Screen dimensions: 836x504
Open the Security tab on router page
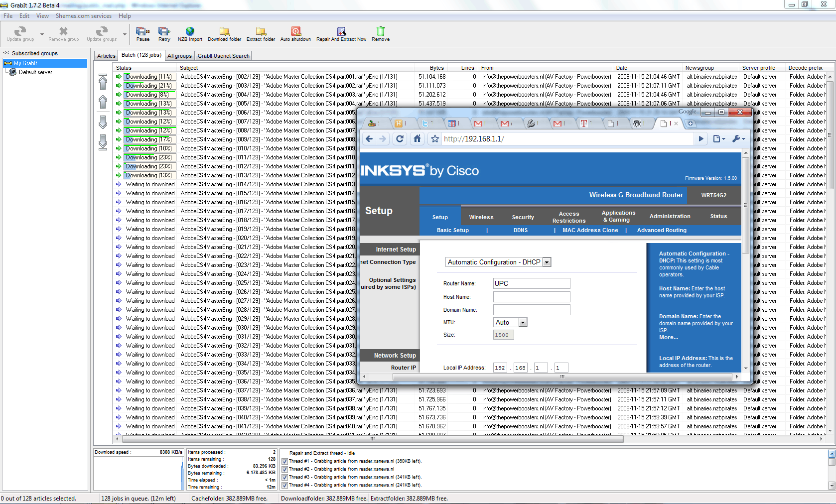(523, 217)
